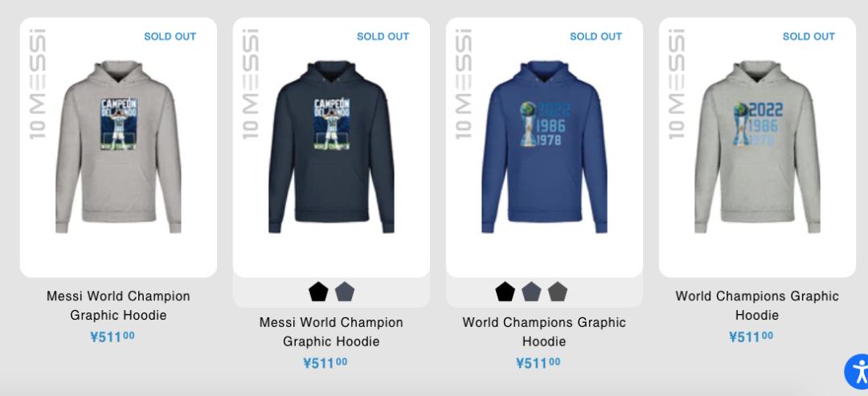Select the gray World Champions hoodie image
868x396 pixels.
coord(757,148)
